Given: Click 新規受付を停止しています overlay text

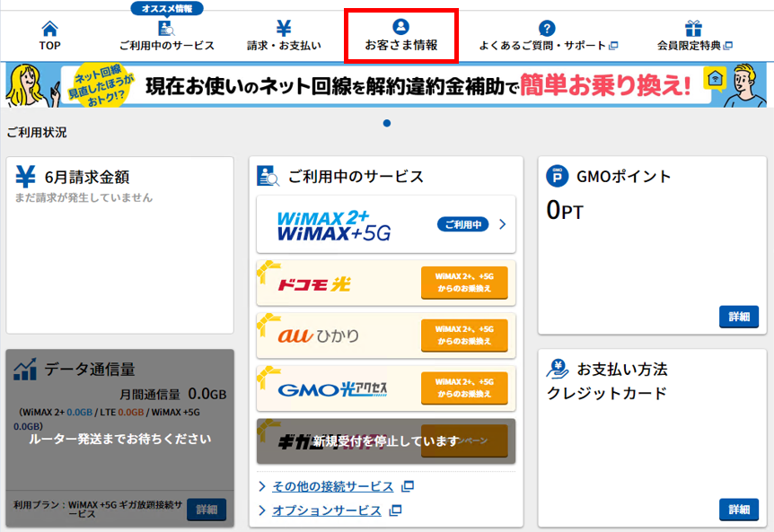Looking at the screenshot, I should [x=386, y=440].
